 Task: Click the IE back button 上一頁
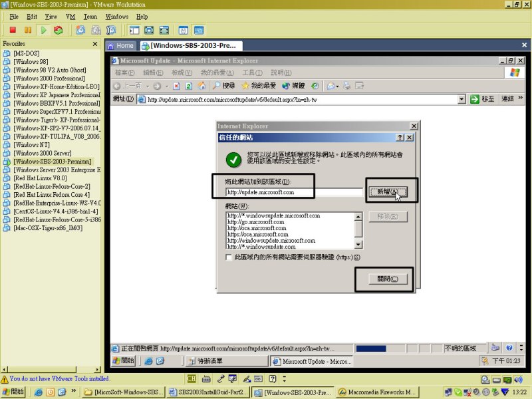click(x=128, y=86)
